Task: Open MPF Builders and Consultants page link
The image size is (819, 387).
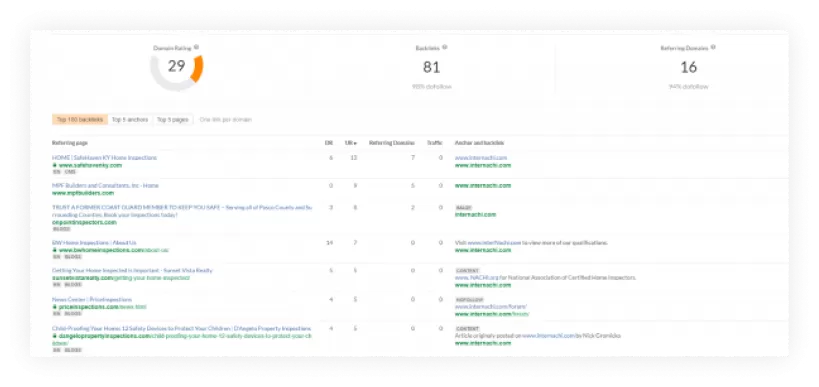Action: tap(105, 185)
